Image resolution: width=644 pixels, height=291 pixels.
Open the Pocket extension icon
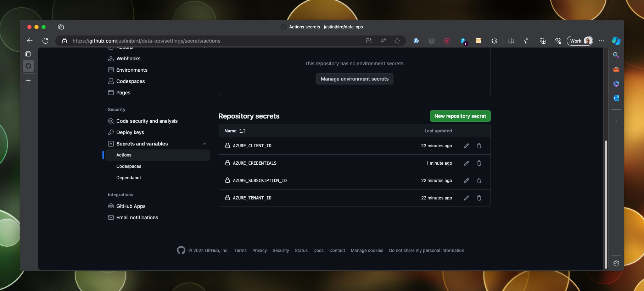tap(432, 41)
